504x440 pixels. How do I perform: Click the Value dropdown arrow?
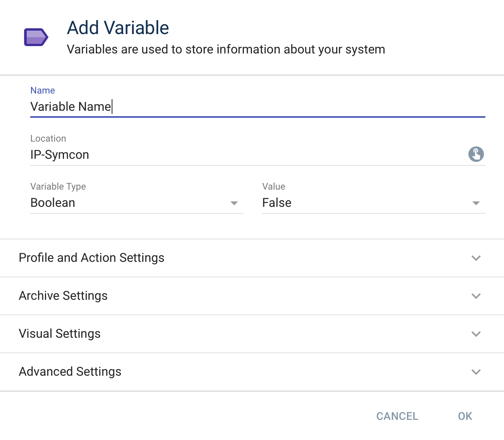pos(476,203)
